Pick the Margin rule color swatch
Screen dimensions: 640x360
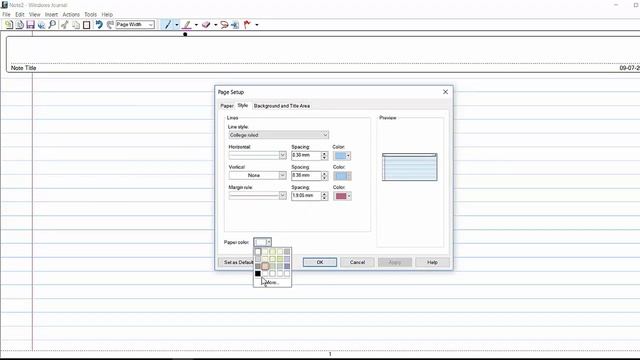[342, 196]
